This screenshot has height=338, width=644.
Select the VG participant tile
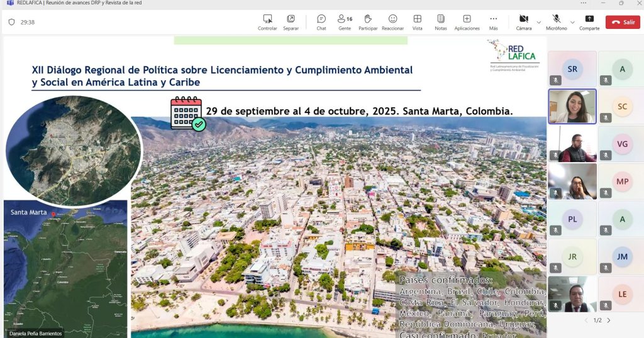622,144
